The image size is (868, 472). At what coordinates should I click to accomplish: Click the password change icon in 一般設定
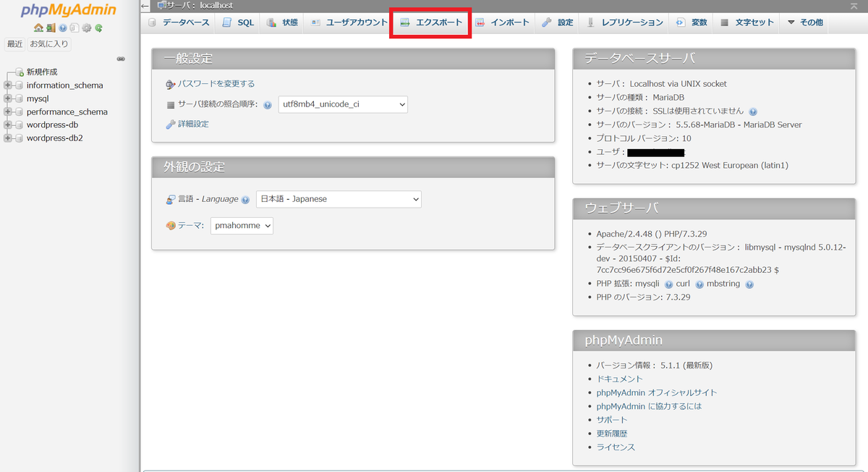(171, 84)
